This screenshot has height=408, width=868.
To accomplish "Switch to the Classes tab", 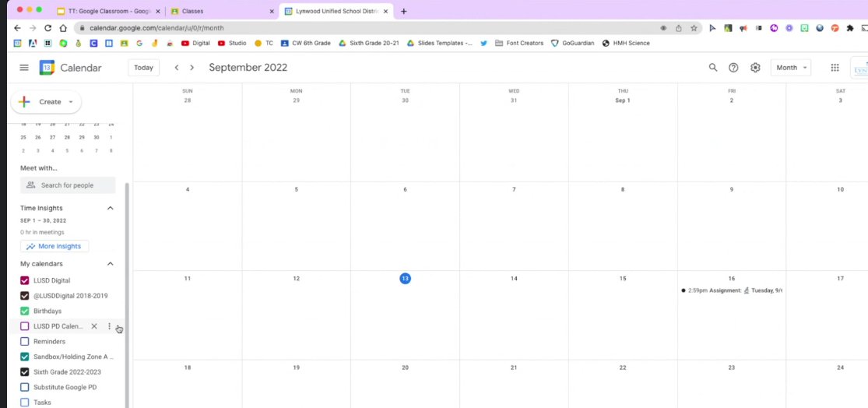I will pyautogui.click(x=222, y=11).
